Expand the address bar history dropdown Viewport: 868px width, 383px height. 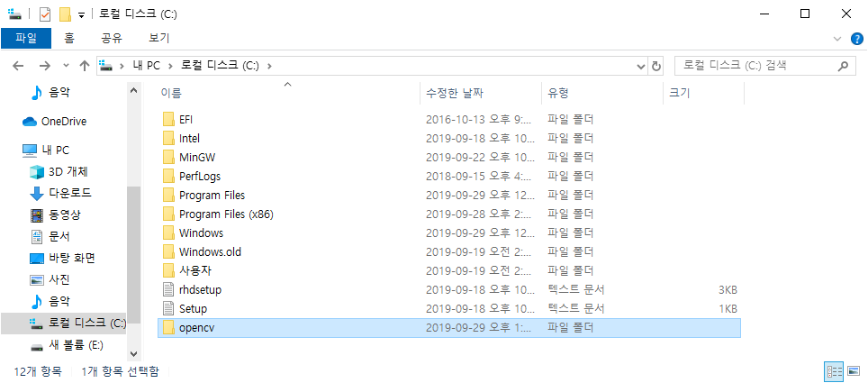click(x=641, y=66)
